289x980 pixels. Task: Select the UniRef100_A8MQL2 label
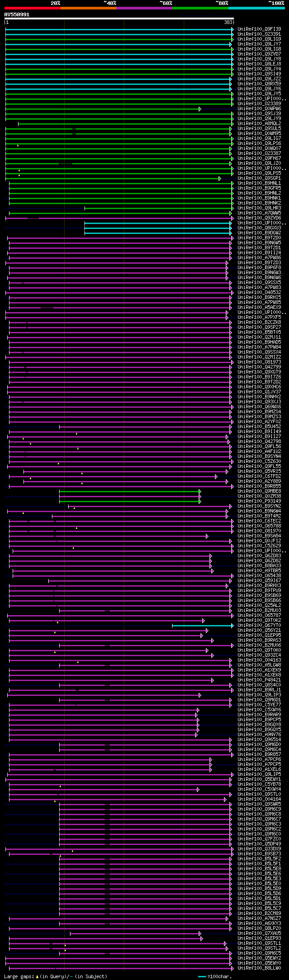259,124
